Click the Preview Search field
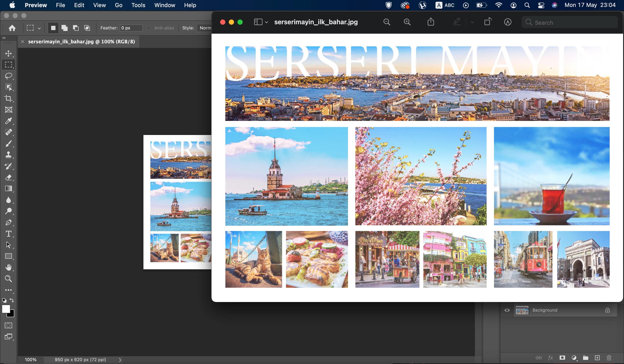The width and height of the screenshot is (624, 364). click(x=570, y=23)
